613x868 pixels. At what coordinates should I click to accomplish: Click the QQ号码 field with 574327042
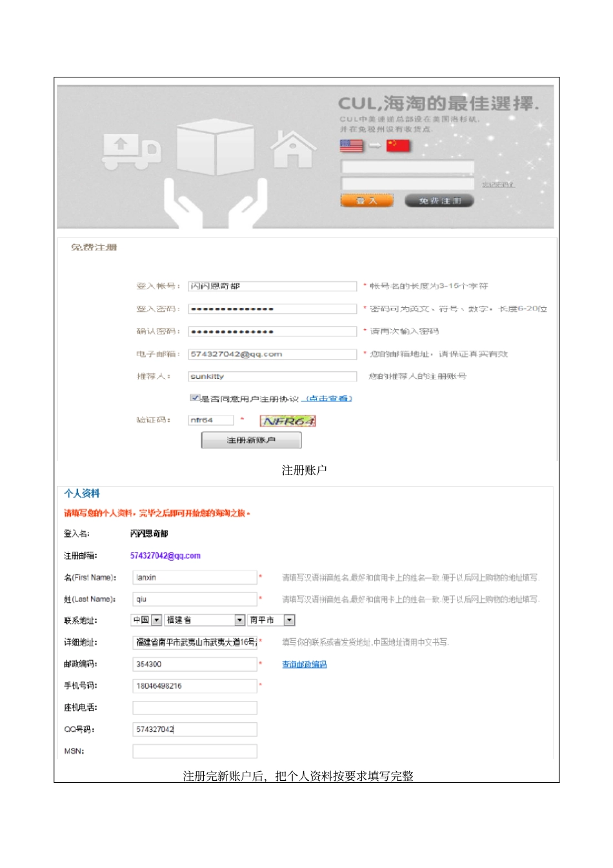[195, 729]
